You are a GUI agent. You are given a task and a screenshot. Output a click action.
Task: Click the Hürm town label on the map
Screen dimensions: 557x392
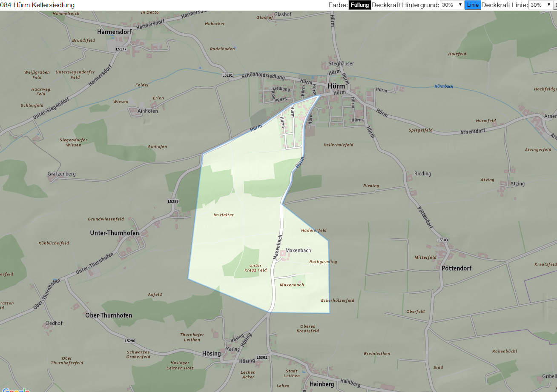(x=336, y=86)
